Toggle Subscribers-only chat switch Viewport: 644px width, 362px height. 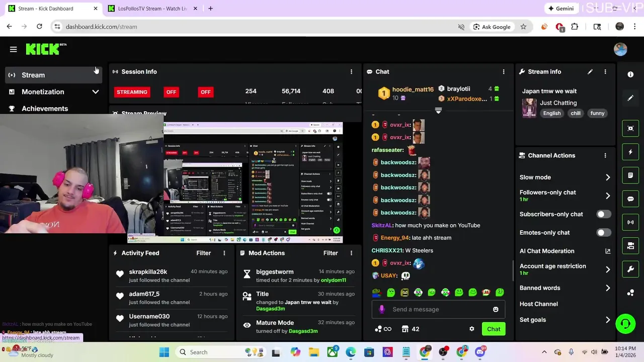(x=603, y=214)
